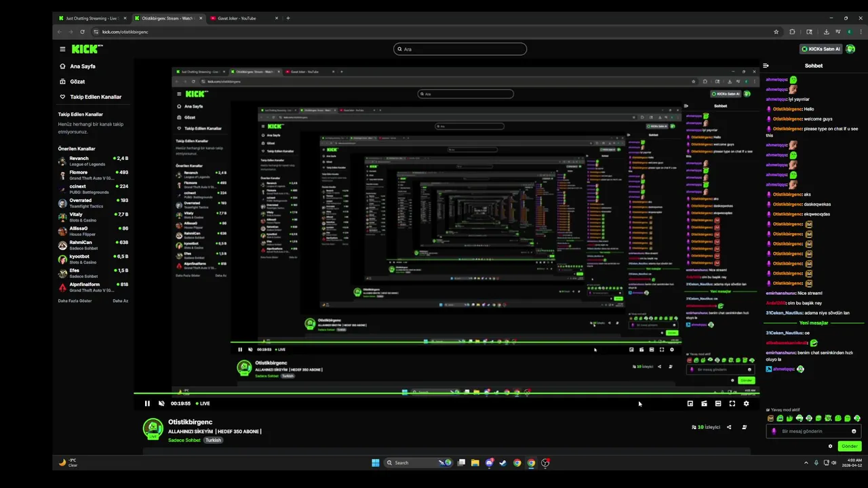
Task: Focus the Ara search field
Action: 460,49
